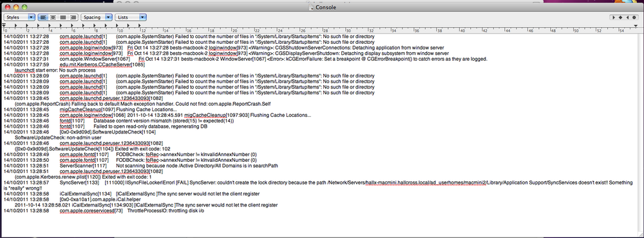Align text right
Image resolution: width=644 pixels, height=238 pixels.
73,17
